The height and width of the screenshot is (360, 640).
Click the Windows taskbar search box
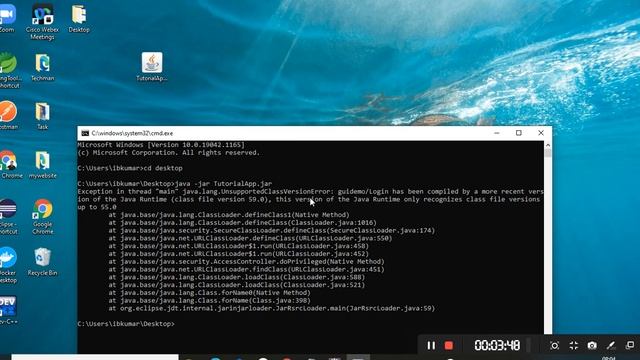pos(95,357)
